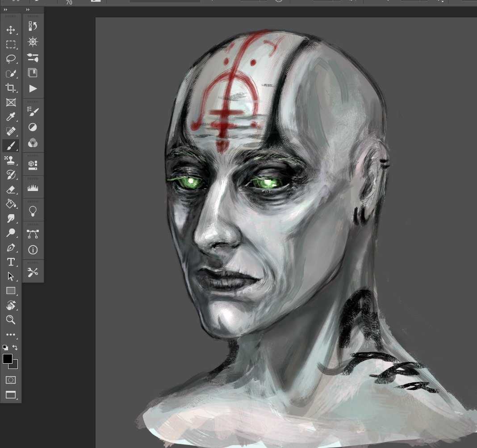Open the Histogram panel
Screen dimensions: 477x448
tap(33, 188)
